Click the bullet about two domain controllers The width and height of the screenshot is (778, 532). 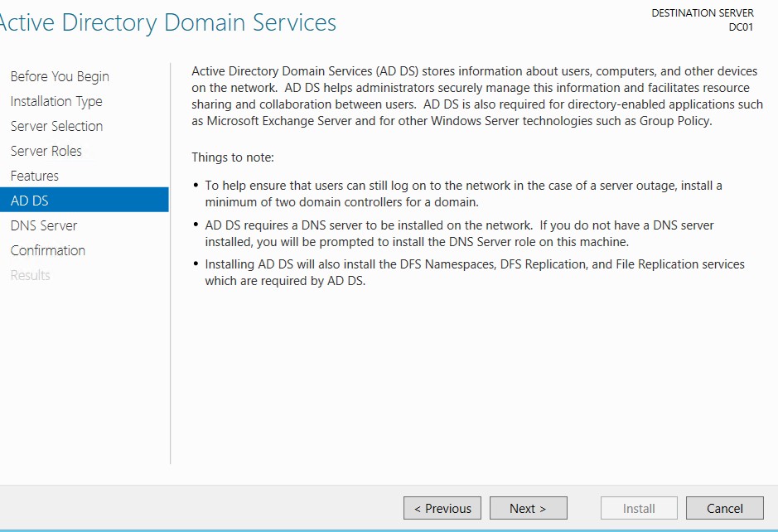coord(463,194)
